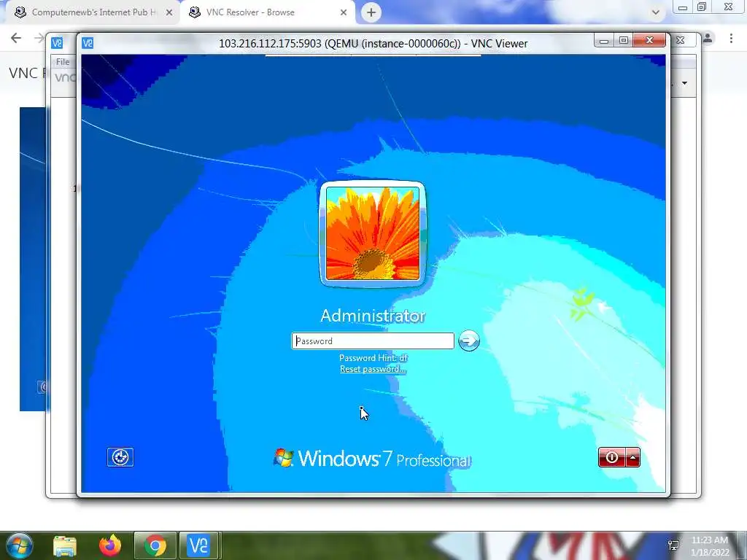
Task: Submit password with the arrow button
Action: coord(469,341)
